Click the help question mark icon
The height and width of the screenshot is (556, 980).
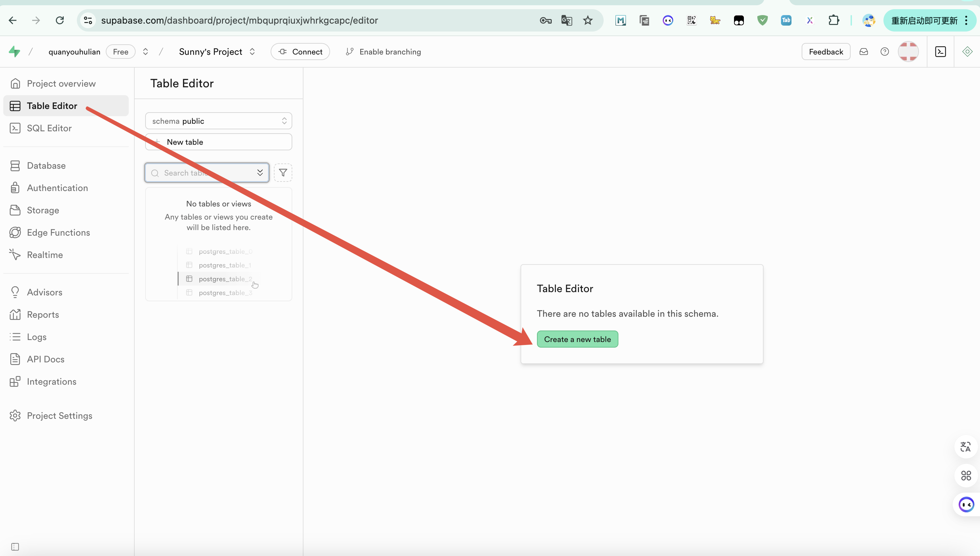click(x=884, y=52)
